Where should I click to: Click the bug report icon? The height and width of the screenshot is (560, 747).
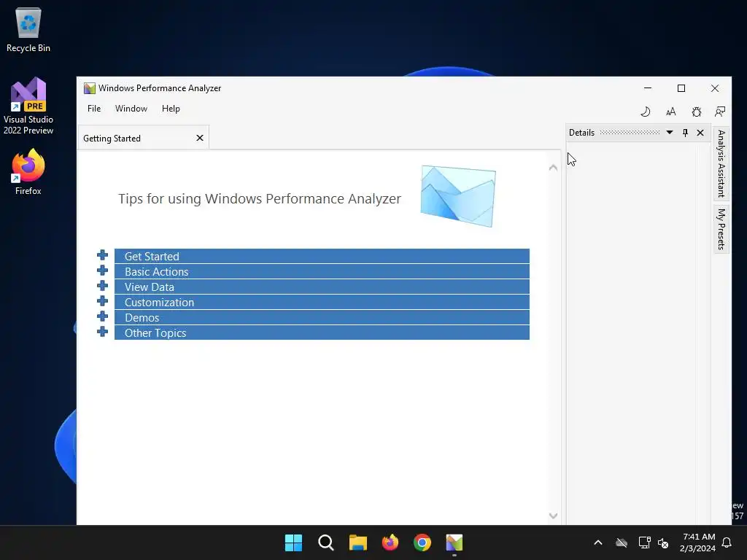(697, 112)
